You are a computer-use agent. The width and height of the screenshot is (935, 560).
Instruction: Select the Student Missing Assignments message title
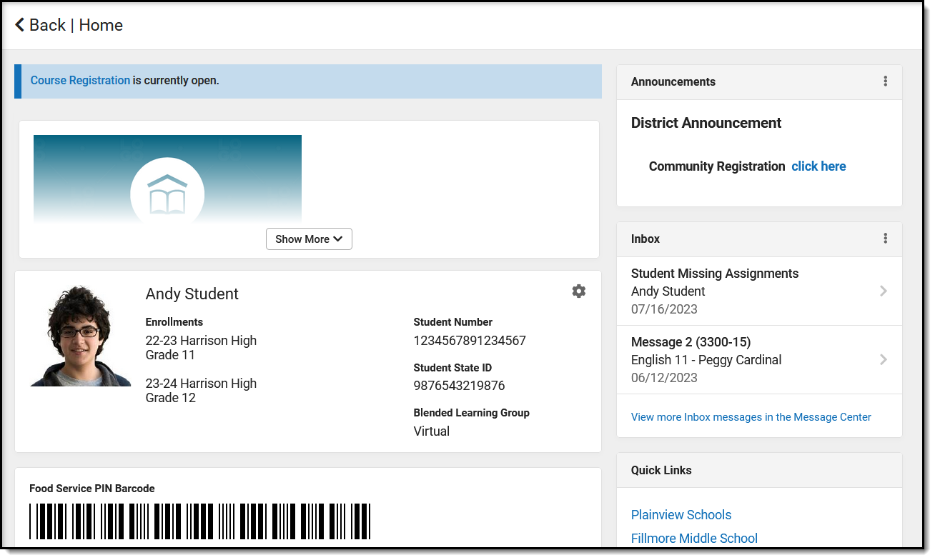pyautogui.click(x=715, y=274)
